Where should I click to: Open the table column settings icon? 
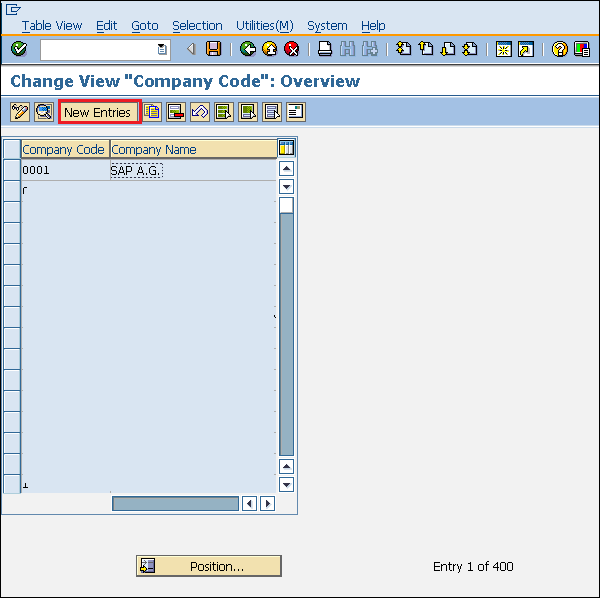point(286,148)
